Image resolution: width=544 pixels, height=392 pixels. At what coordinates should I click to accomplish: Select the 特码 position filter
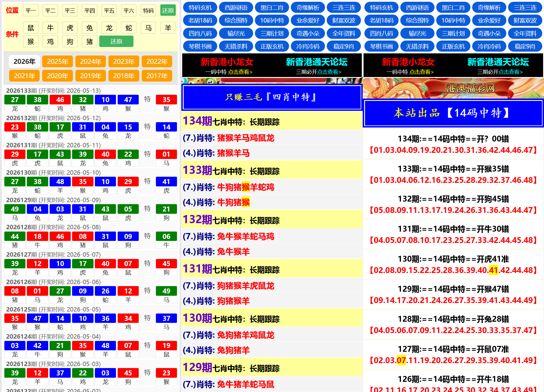[148, 11]
